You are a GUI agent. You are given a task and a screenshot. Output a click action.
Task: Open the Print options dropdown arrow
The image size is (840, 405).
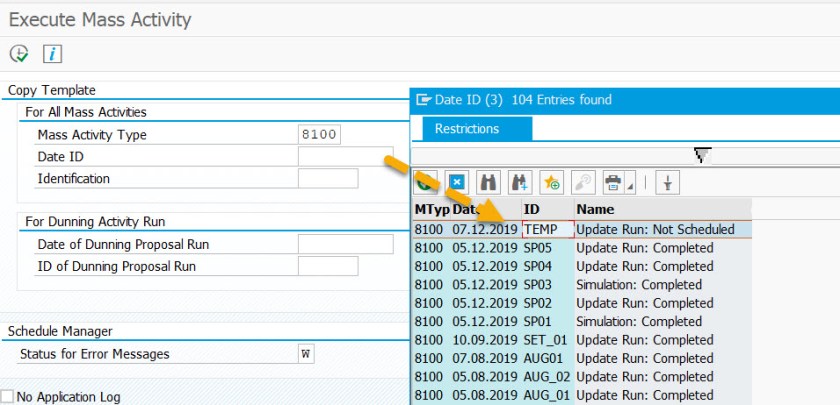pos(631,186)
